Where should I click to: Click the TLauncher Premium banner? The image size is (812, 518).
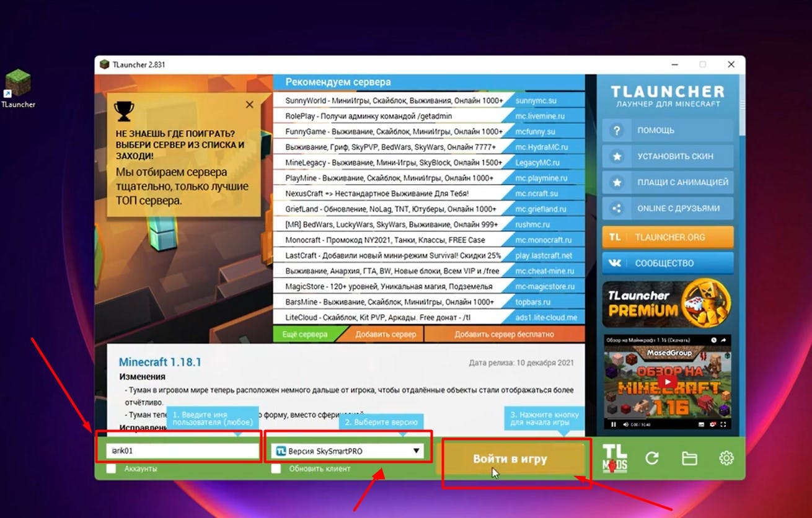[668, 304]
